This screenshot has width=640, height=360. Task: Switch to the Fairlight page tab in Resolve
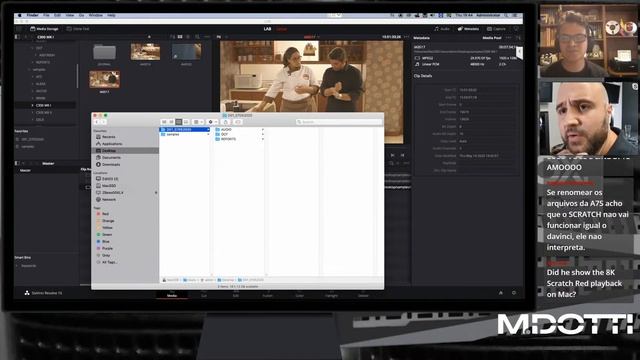tap(331, 294)
